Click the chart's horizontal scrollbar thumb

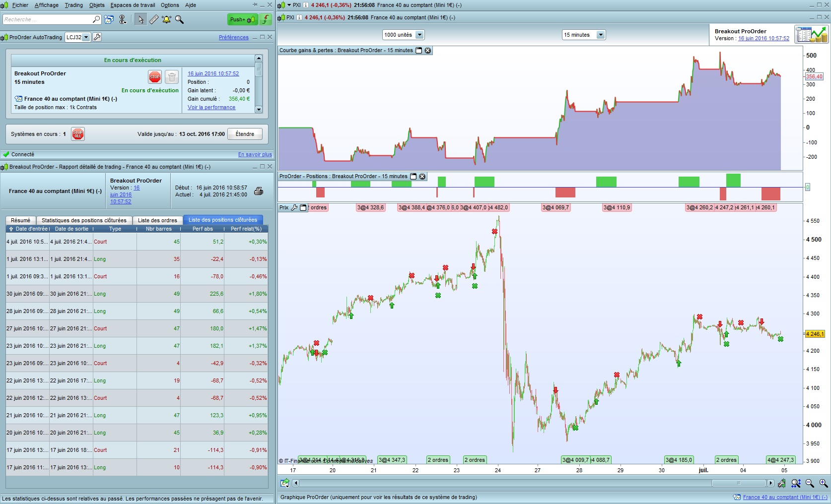coord(738,483)
